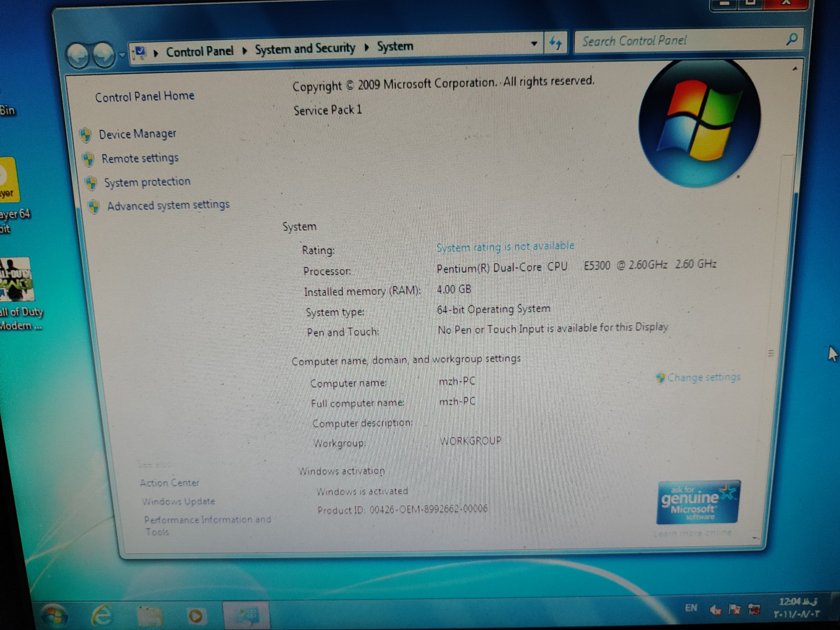Open Device Manager
The height and width of the screenshot is (630, 840).
pyautogui.click(x=137, y=134)
